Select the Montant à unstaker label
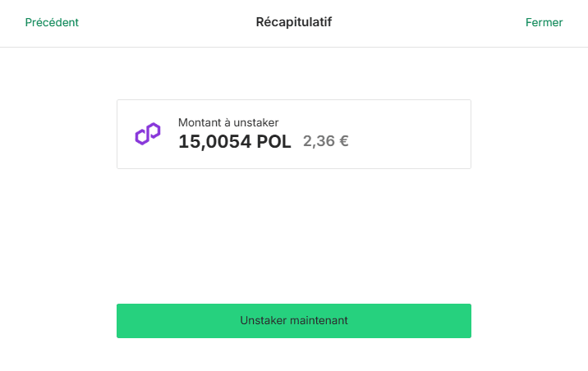Viewport: 588px width, 371px height. pos(228,122)
